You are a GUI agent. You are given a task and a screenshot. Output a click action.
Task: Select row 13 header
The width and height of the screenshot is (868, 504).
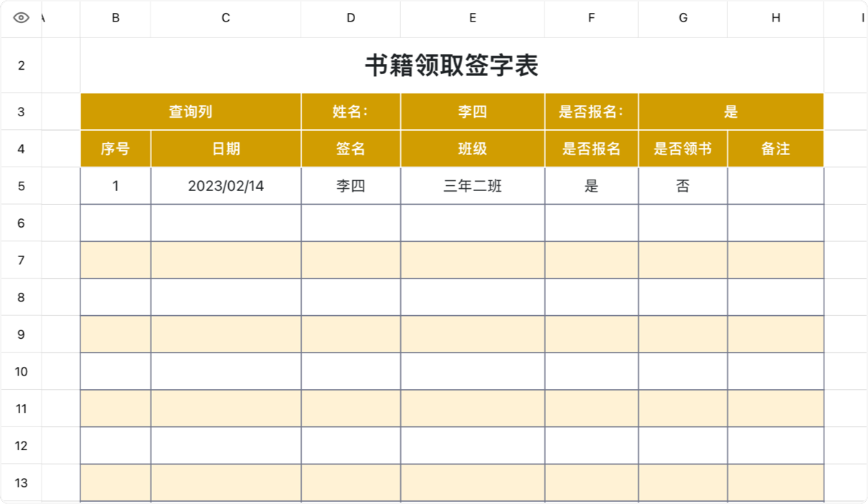[x=21, y=482]
